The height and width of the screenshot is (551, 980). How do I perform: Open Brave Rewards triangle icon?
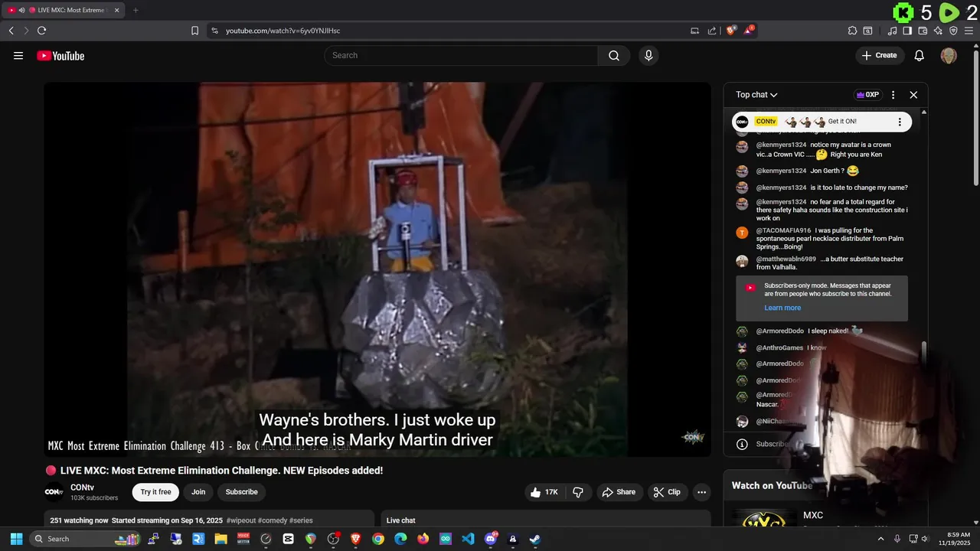click(x=750, y=31)
